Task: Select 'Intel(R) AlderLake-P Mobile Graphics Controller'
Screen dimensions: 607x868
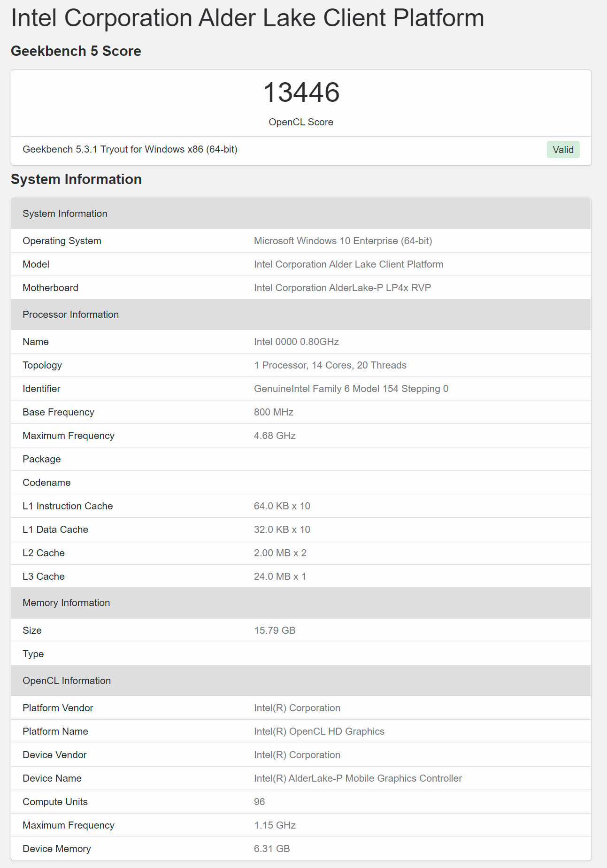Action: coord(358,778)
